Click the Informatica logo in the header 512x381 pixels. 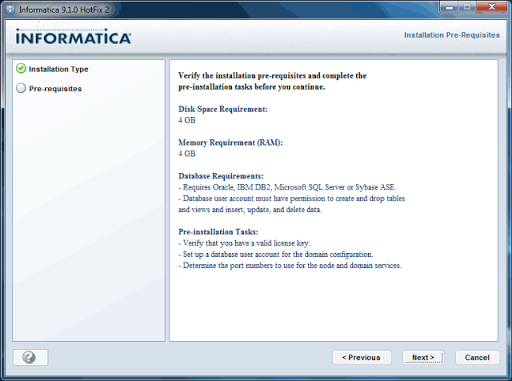[x=73, y=36]
